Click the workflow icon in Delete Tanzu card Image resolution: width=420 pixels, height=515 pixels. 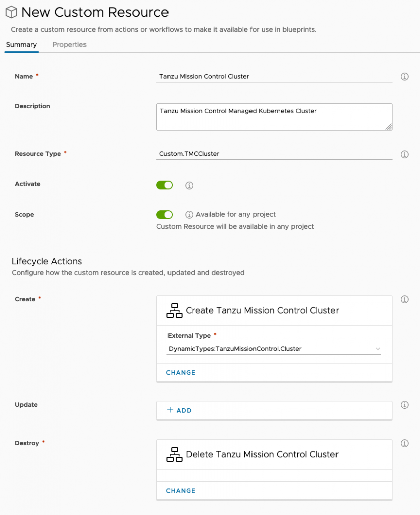[175, 454]
